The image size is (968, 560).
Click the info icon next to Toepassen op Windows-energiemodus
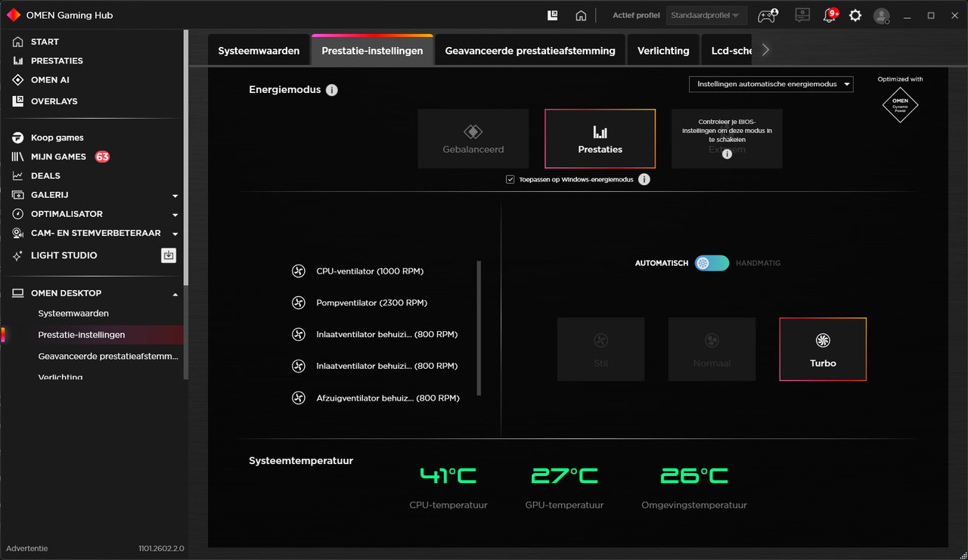point(644,179)
